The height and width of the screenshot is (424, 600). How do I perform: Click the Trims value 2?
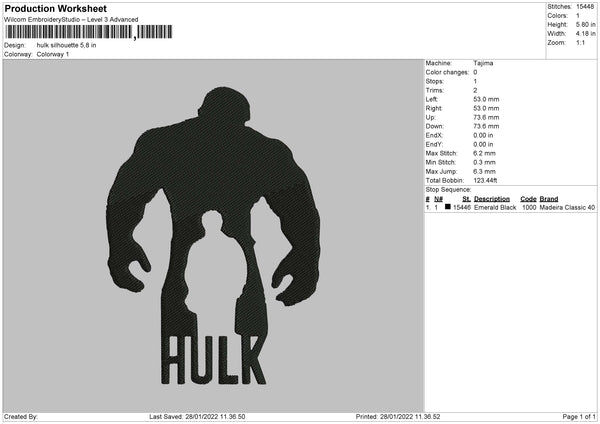[x=475, y=90]
